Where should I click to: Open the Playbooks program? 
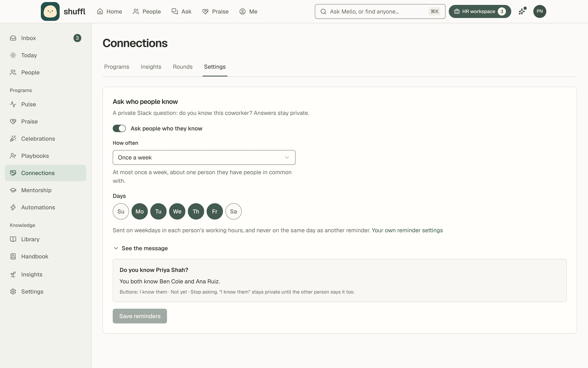[46, 156]
